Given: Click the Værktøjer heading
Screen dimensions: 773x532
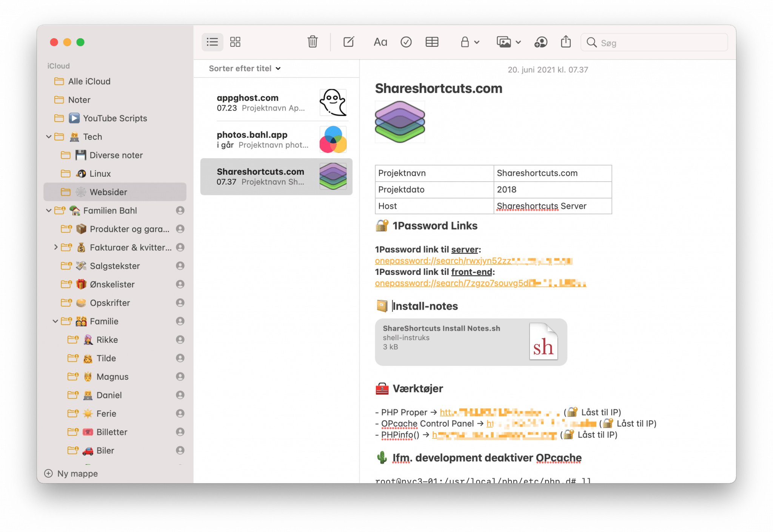Looking at the screenshot, I should tap(418, 389).
